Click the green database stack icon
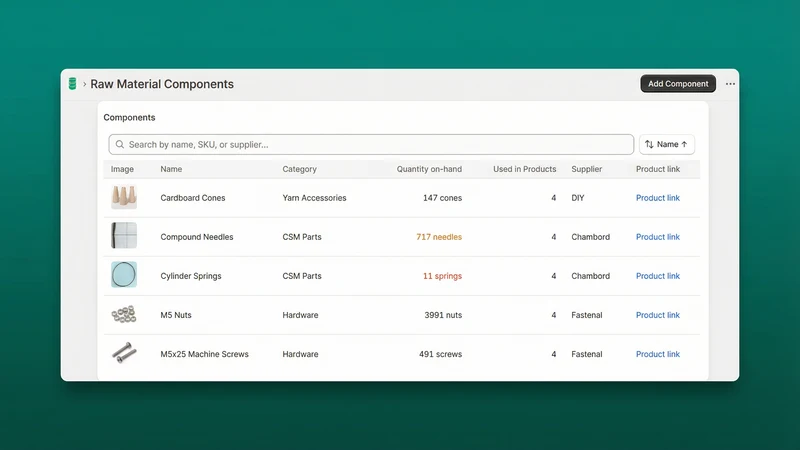Viewport: 800px width, 450px height. (72, 84)
